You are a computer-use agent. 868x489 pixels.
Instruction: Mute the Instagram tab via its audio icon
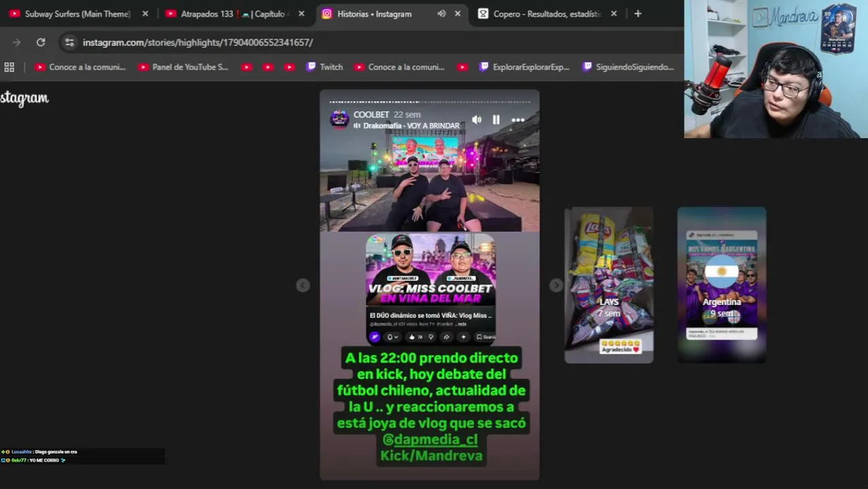tap(441, 14)
